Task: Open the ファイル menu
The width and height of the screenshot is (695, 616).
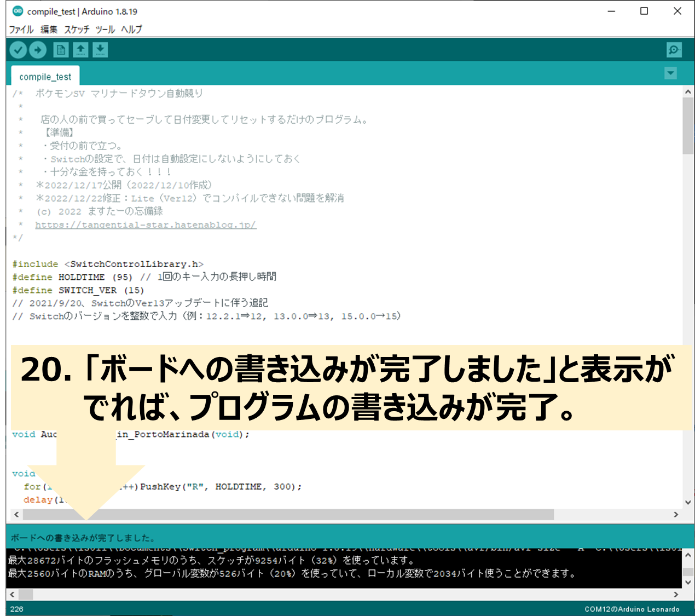Action: coord(21,29)
